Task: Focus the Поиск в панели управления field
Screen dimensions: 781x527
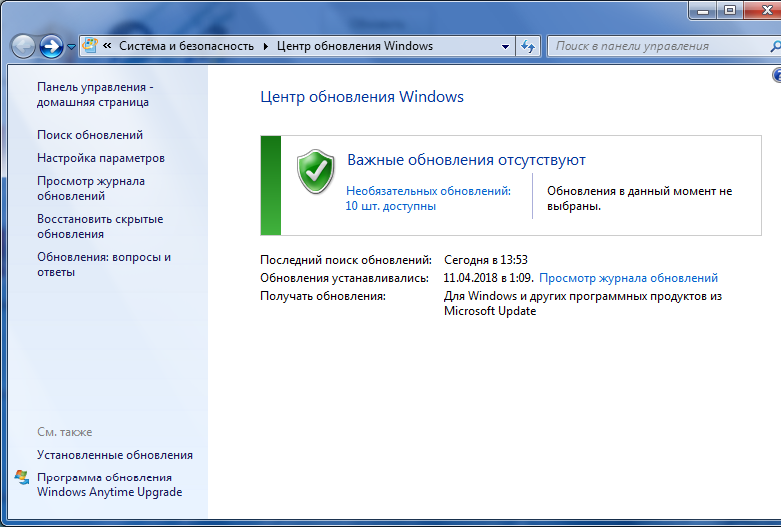Action: coord(664,46)
